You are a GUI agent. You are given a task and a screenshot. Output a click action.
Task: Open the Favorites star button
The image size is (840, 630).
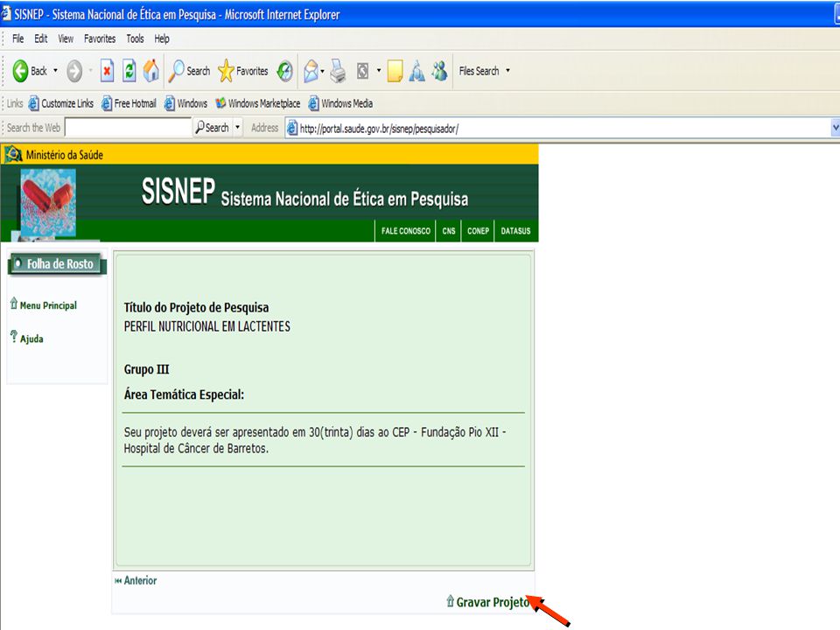(243, 71)
